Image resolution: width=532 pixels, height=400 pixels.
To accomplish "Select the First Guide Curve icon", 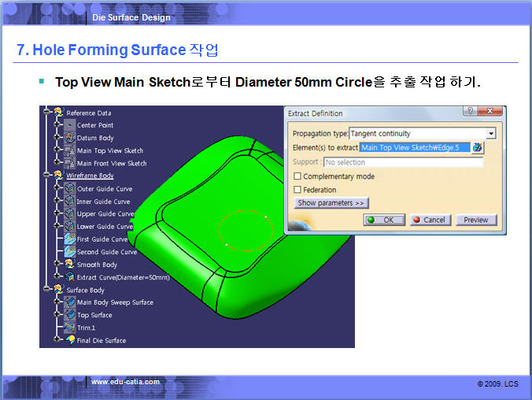I will [69, 239].
